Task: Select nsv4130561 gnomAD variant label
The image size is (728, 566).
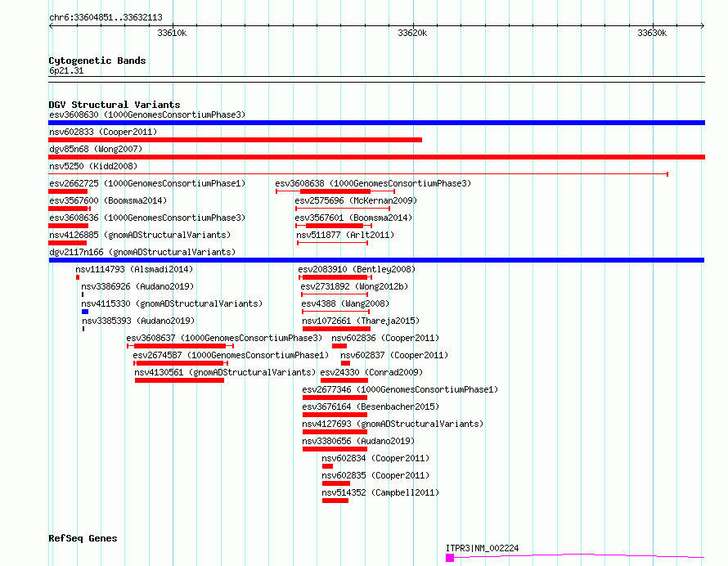Action: click(225, 372)
